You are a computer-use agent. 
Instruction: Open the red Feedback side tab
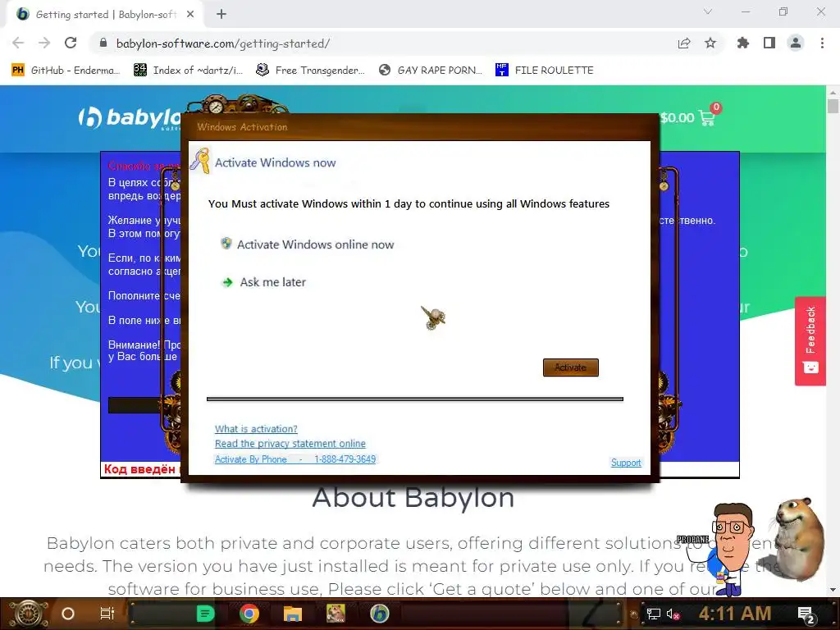(x=810, y=340)
